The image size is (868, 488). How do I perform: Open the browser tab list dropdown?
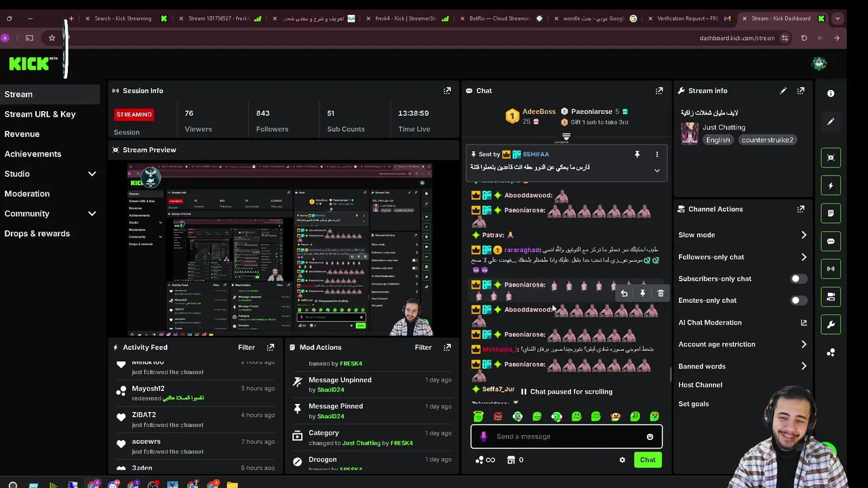tap(837, 18)
